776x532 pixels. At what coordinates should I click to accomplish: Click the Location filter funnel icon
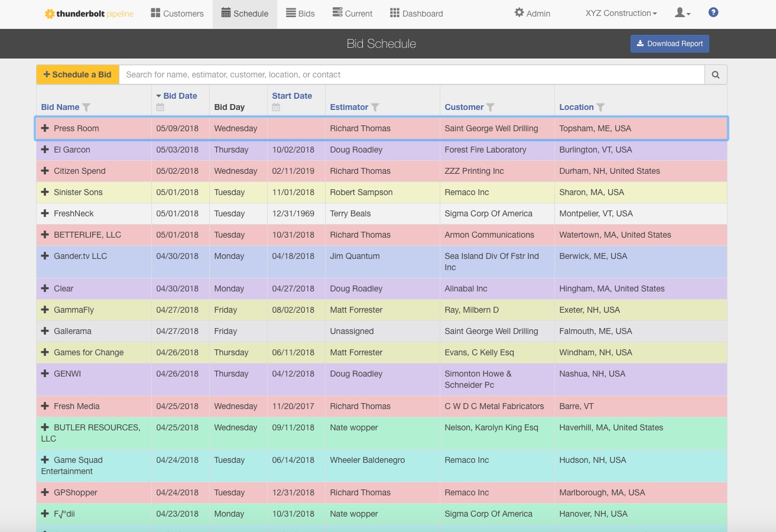pos(600,107)
